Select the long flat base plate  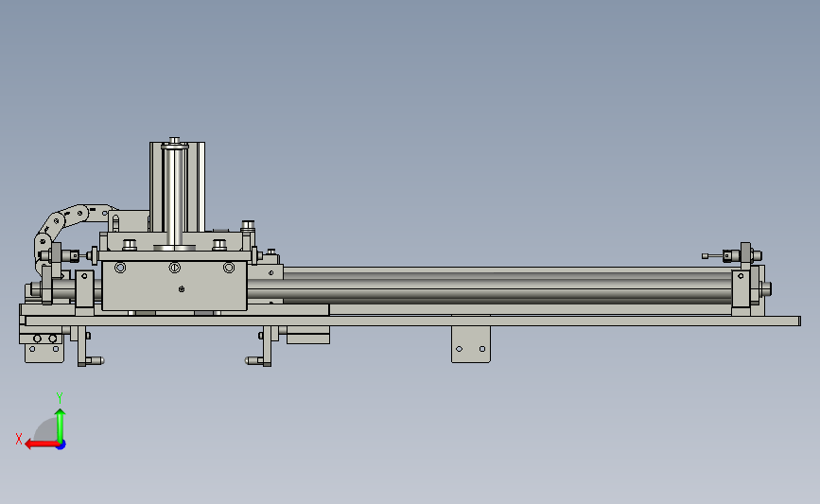(x=412, y=321)
